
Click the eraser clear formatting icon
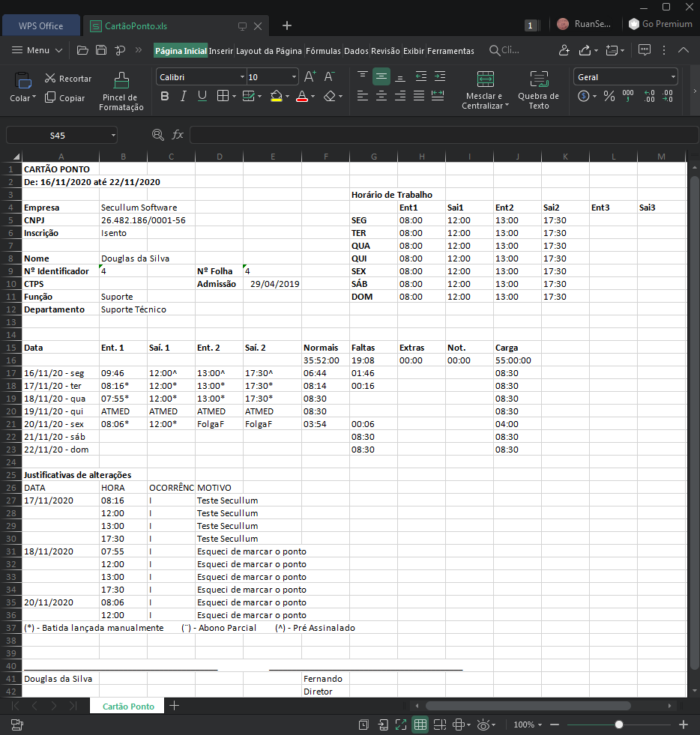(330, 96)
